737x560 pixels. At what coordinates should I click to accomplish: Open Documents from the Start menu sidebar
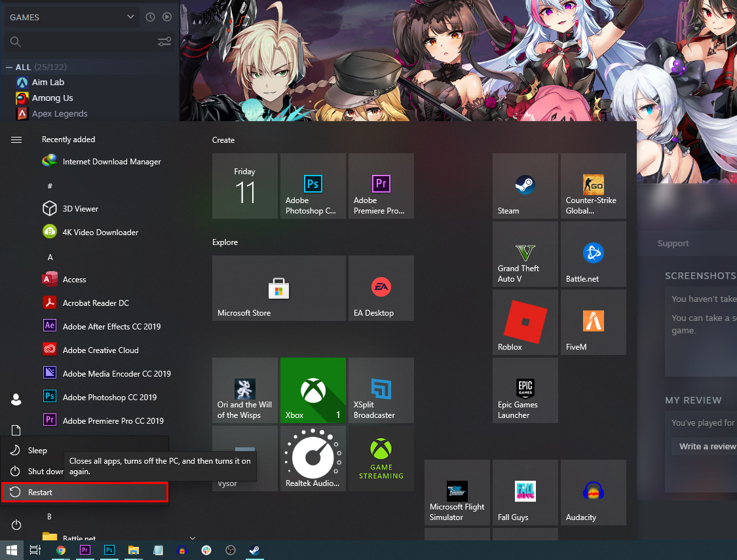point(16,430)
